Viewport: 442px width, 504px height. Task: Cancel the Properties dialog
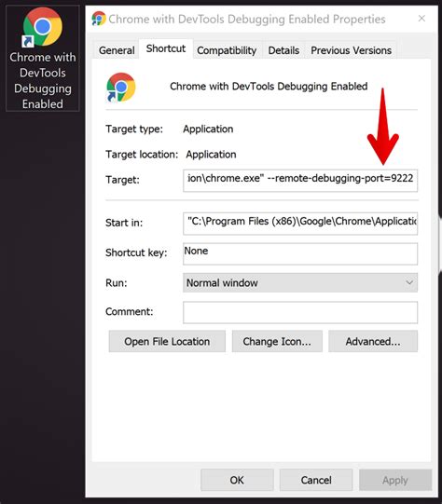click(316, 480)
